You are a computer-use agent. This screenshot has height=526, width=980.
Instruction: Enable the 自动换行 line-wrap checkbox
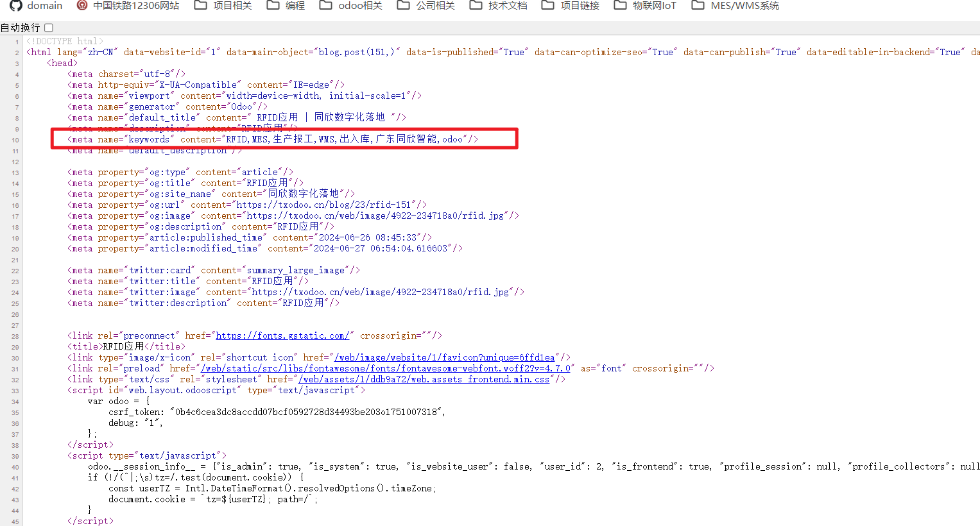tap(49, 28)
